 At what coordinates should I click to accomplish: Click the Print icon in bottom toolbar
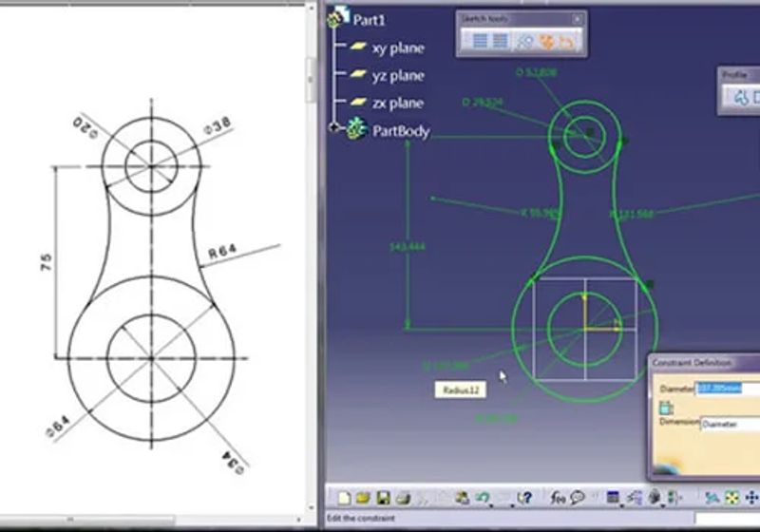(x=403, y=498)
